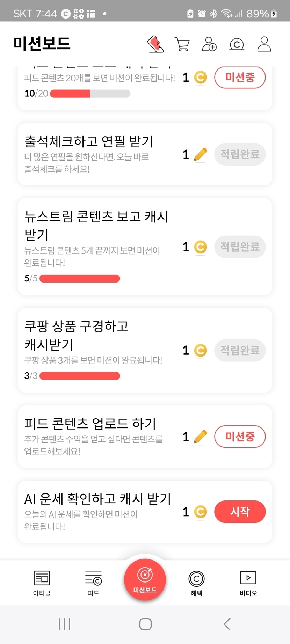Go to the 혜택 tab
This screenshot has width=290, height=644.
[196, 583]
